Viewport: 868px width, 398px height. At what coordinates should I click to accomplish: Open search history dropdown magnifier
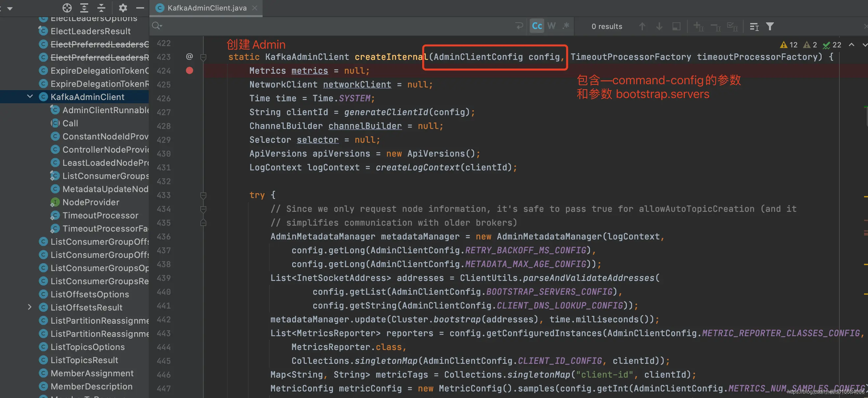[x=157, y=26]
